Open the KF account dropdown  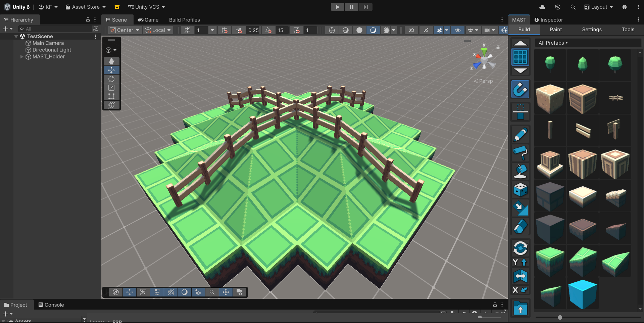(x=48, y=7)
